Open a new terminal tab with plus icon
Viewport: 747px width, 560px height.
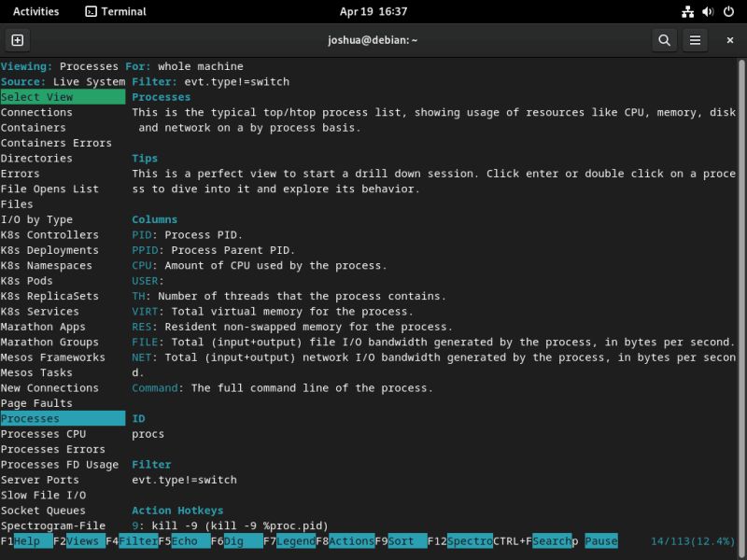[18, 40]
